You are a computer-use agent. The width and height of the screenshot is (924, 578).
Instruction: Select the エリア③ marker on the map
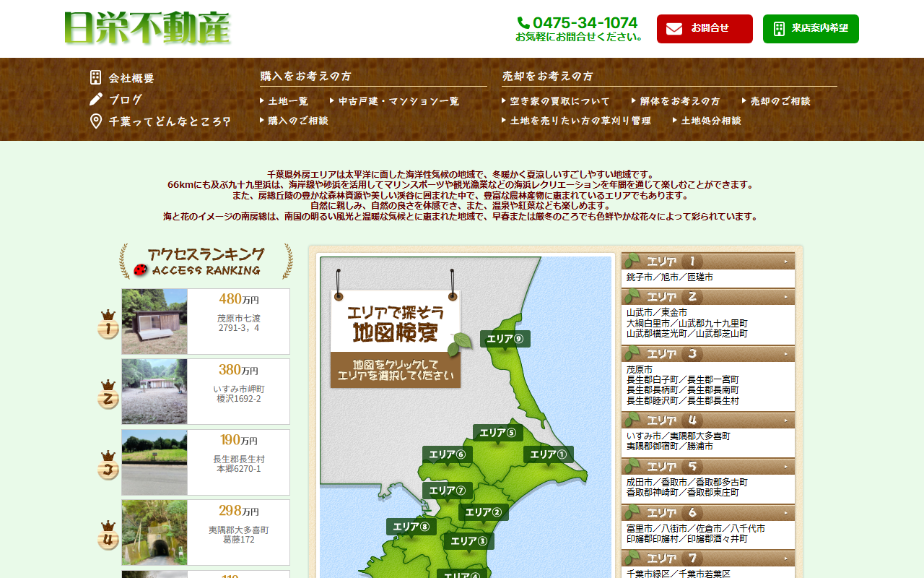coord(469,541)
